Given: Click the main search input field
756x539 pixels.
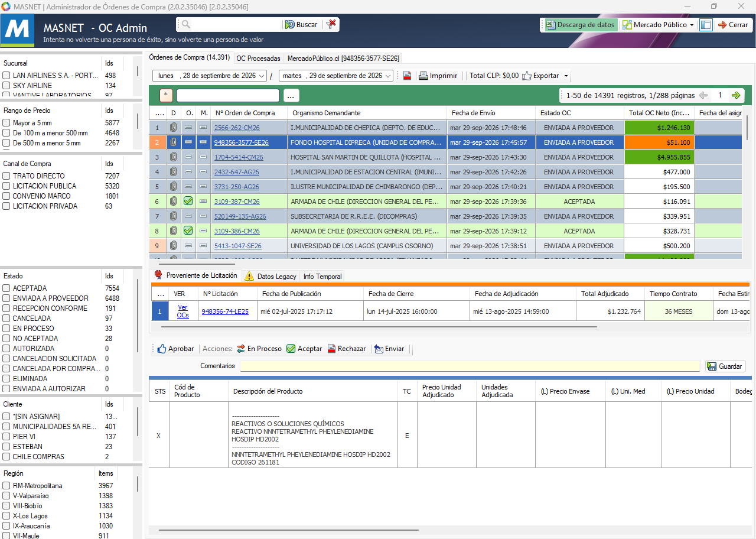Looking at the screenshot, I should pyautogui.click(x=236, y=24).
